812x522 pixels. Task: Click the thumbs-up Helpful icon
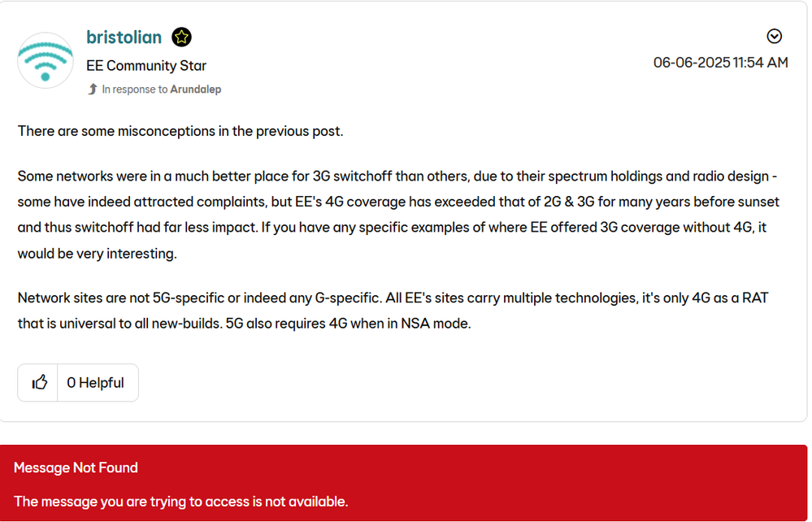39,383
